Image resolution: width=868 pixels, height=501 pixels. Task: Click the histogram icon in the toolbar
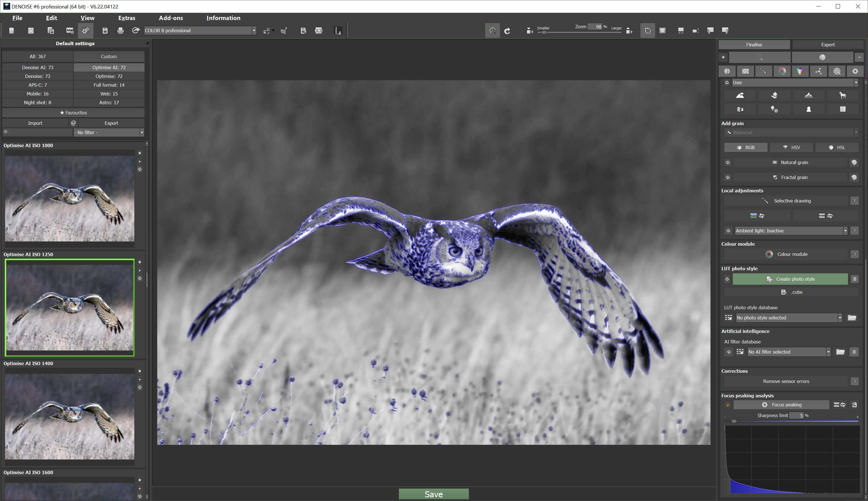click(338, 31)
